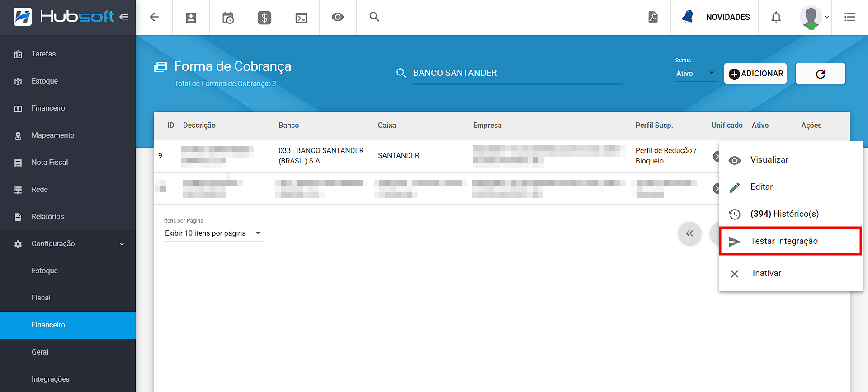The height and width of the screenshot is (392, 868).
Task: Click the search field containing BANCO SANTANDER
Action: click(517, 73)
